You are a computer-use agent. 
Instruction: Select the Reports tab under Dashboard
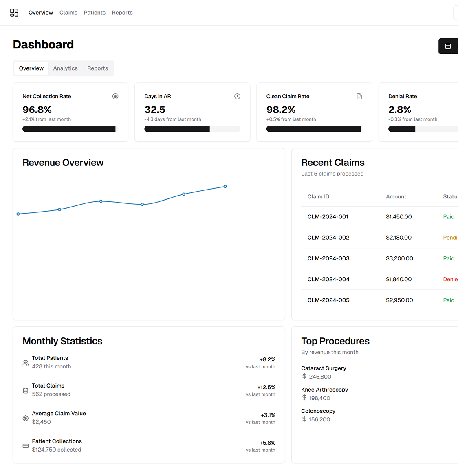click(x=97, y=68)
